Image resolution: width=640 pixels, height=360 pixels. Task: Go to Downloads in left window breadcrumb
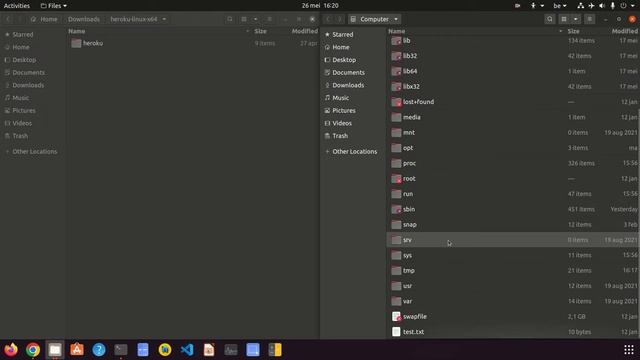pos(84,19)
